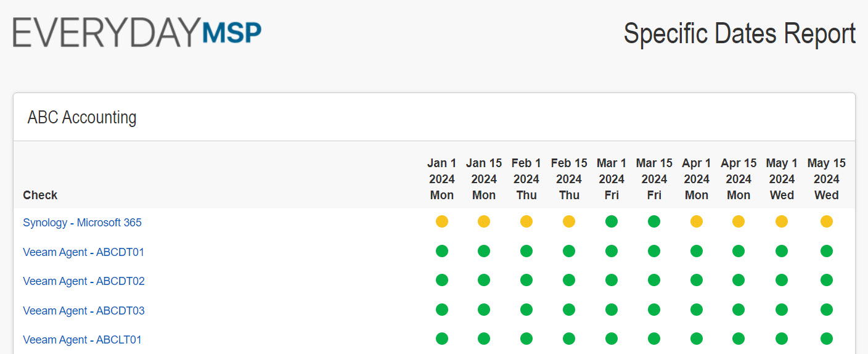Click the Specific Dates Report title

point(739,33)
